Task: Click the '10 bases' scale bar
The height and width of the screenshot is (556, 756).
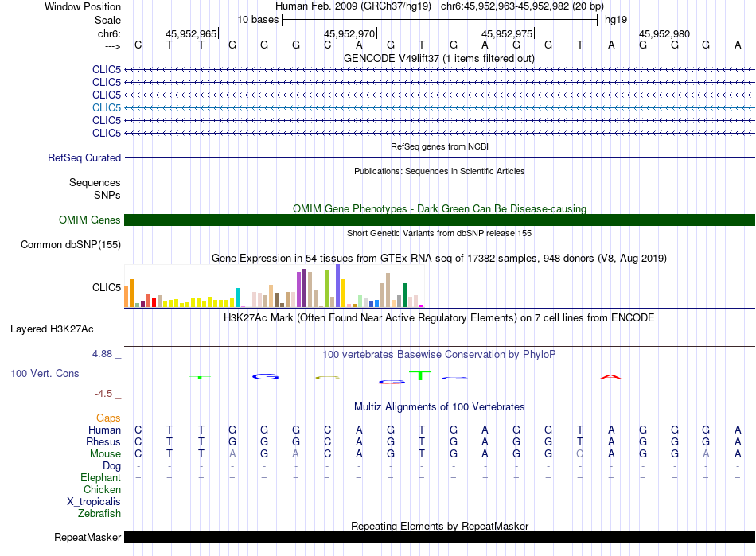Action: coord(439,19)
